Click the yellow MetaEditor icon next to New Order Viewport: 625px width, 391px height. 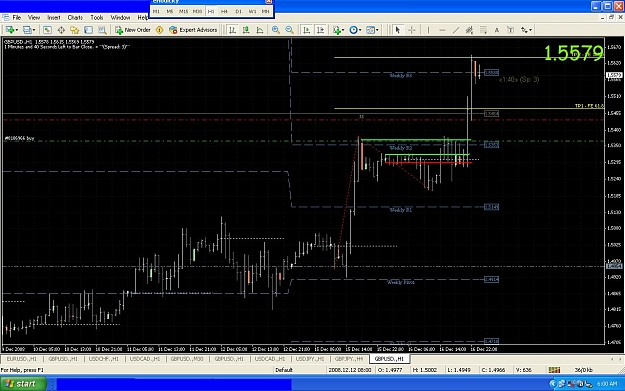coord(159,30)
